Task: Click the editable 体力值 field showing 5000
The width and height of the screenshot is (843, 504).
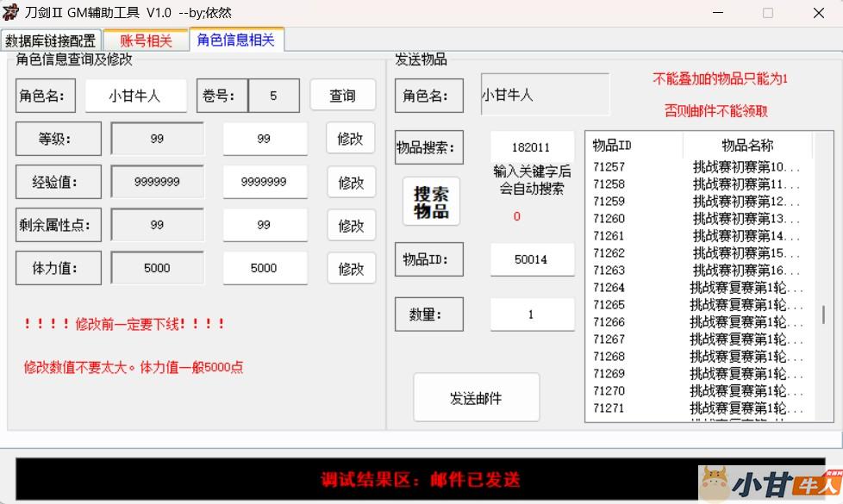Action: click(264, 268)
